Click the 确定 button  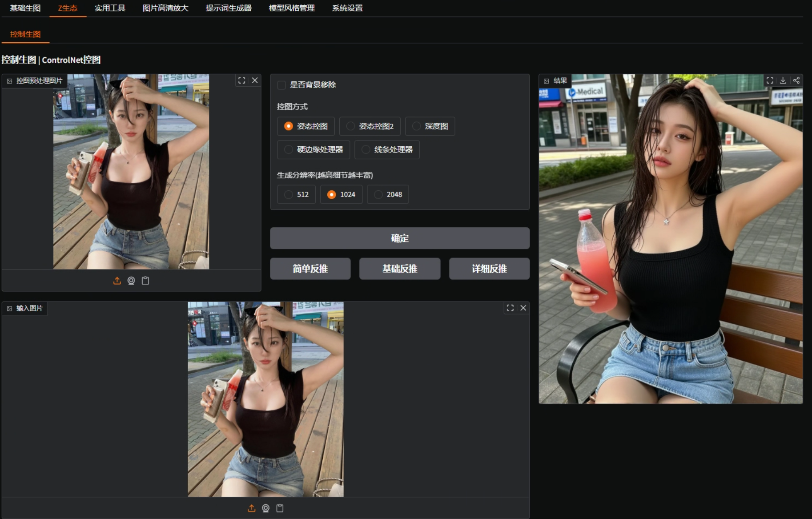[400, 238]
